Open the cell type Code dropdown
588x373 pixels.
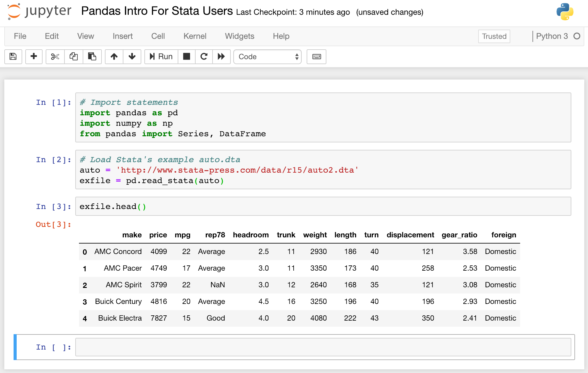coord(267,56)
